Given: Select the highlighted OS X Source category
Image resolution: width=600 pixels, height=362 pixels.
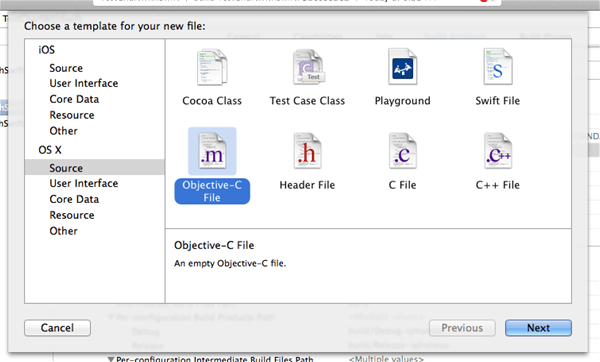Looking at the screenshot, I should (95, 168).
